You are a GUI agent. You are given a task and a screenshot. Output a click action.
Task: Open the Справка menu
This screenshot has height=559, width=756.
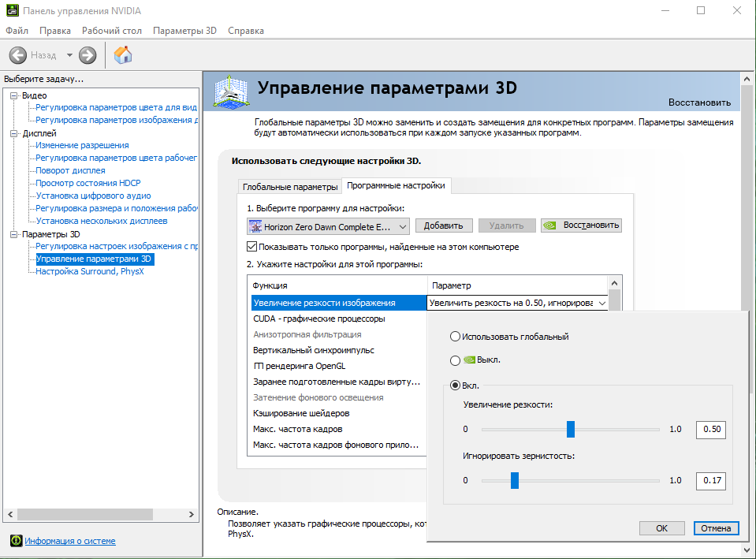(246, 31)
